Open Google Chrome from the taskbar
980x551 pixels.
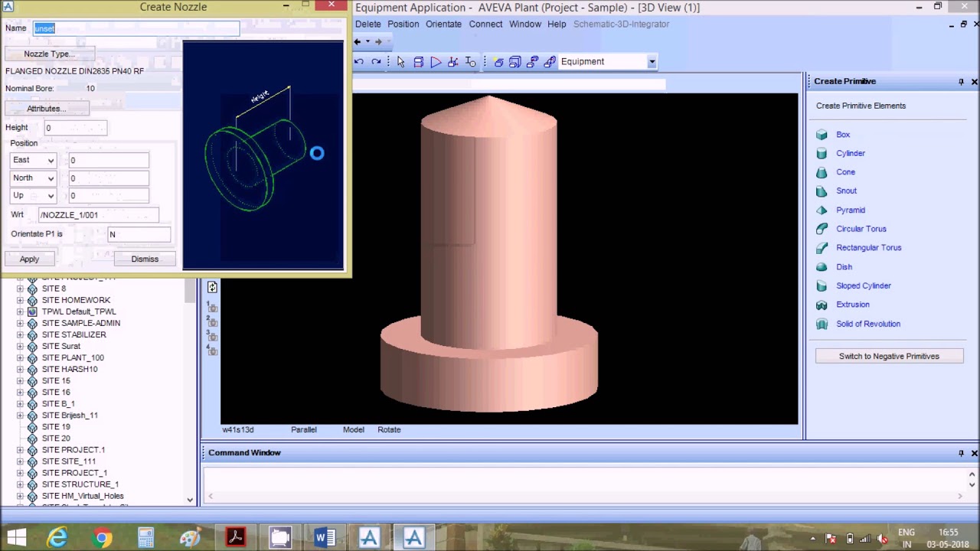102,537
